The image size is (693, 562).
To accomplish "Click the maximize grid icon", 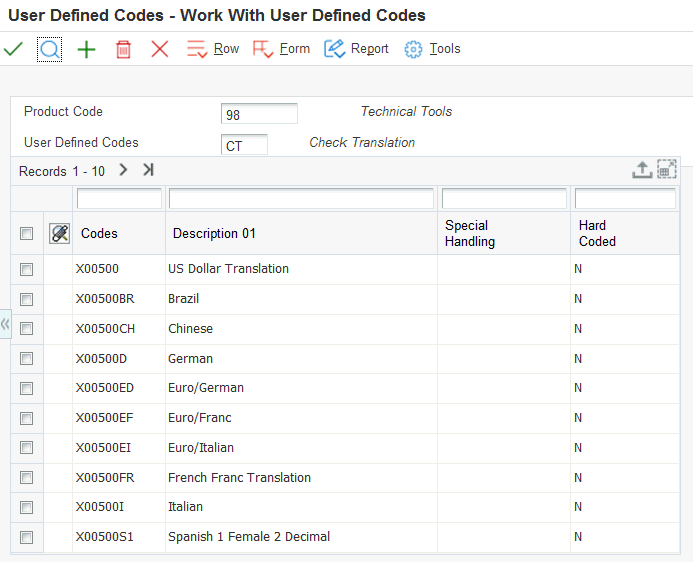I will coord(666,170).
